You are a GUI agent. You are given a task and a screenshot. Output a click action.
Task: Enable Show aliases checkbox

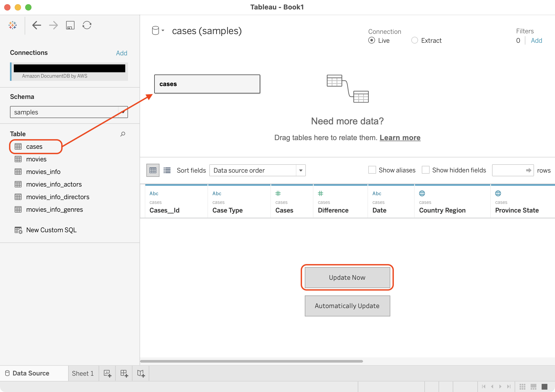coord(372,170)
